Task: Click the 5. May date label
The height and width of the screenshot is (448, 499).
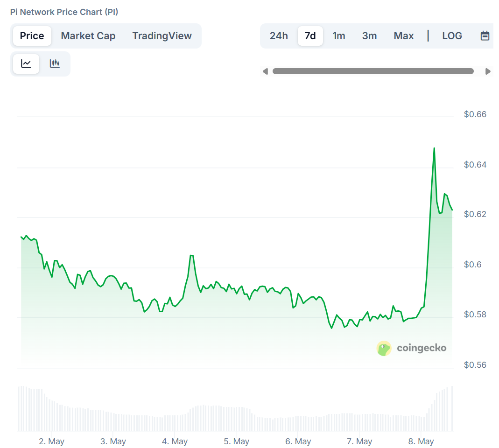Action: 237,441
